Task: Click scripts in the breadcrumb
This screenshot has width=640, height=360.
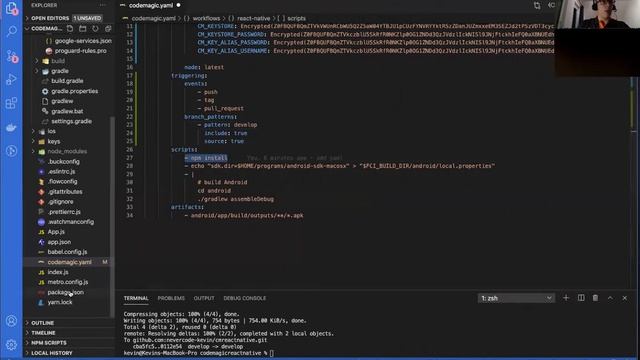Action: pyautogui.click(x=296, y=18)
